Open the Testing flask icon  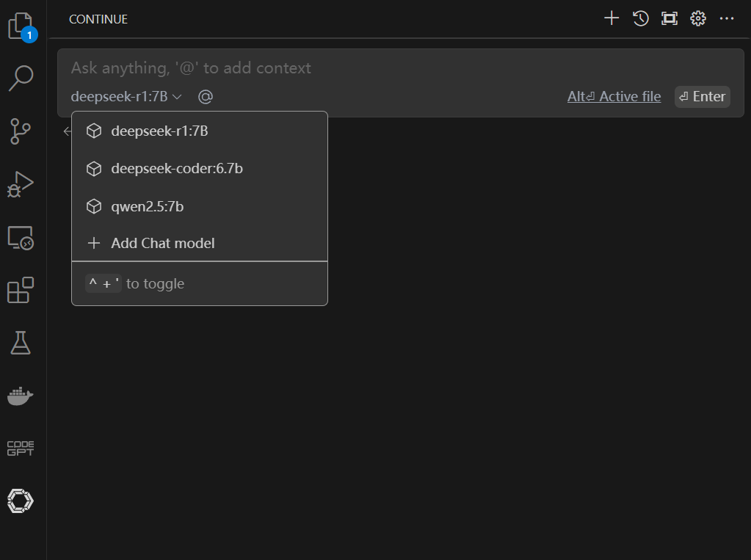point(21,343)
